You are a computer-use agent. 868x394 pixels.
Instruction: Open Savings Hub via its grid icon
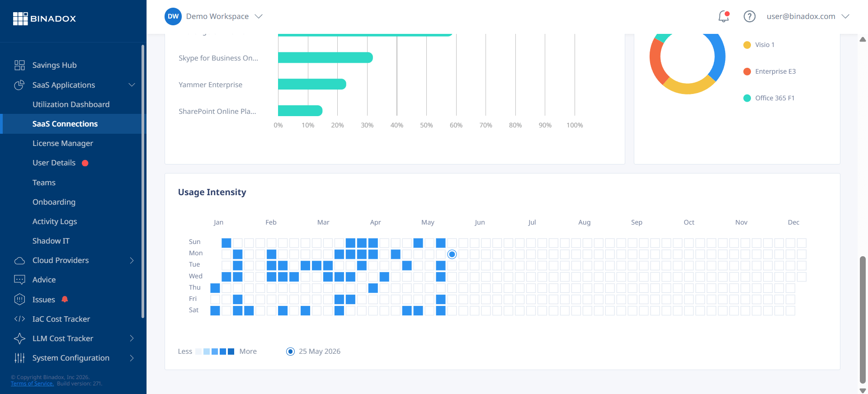coord(19,65)
